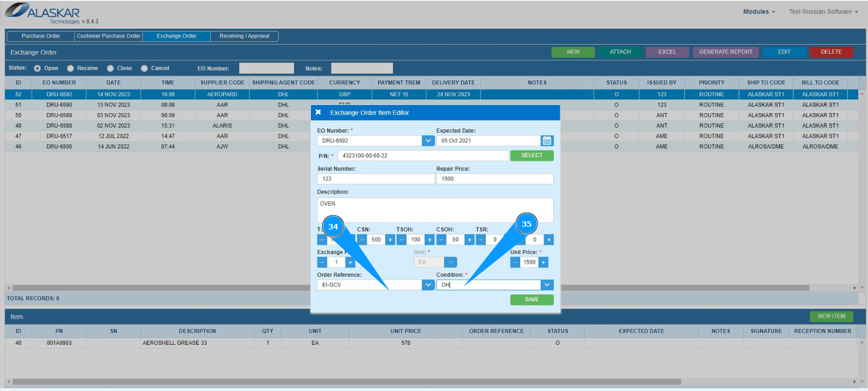Increase the CSOH value
The height and width of the screenshot is (391, 868).
click(469, 240)
